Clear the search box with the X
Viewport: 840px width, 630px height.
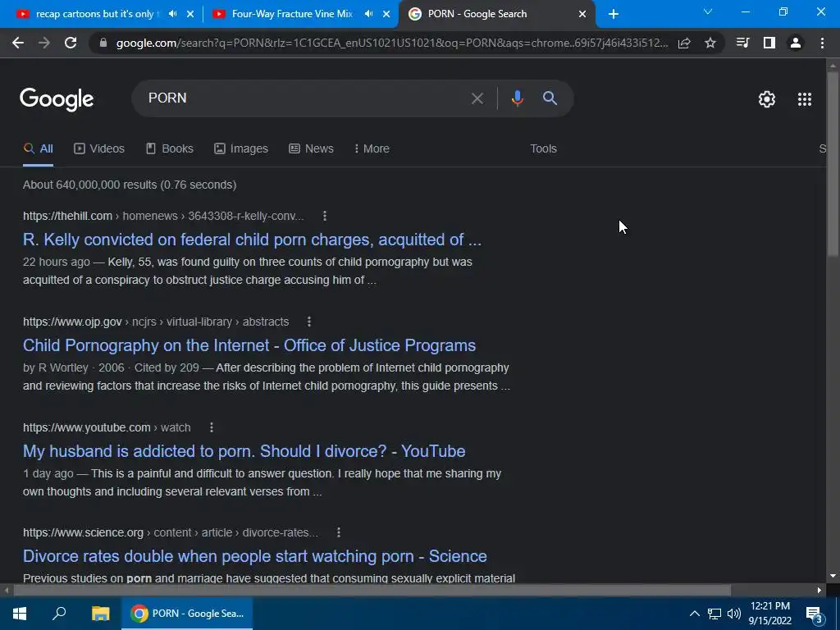tap(477, 98)
